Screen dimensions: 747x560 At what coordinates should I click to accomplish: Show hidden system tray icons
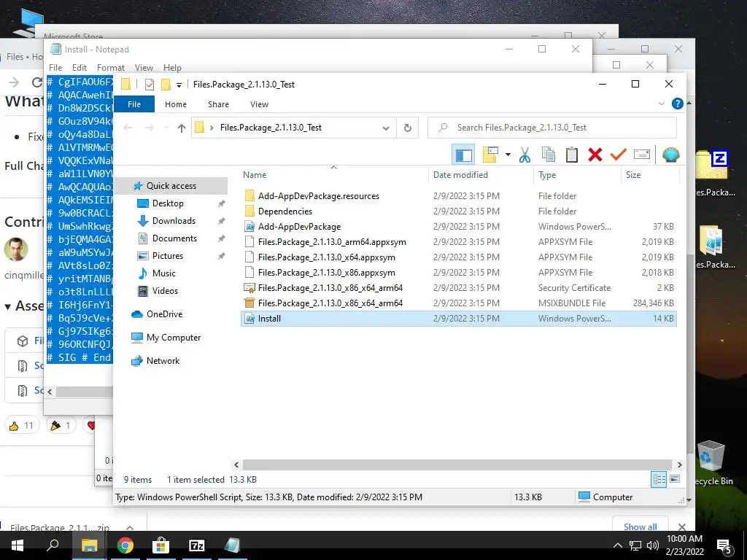pos(617,545)
